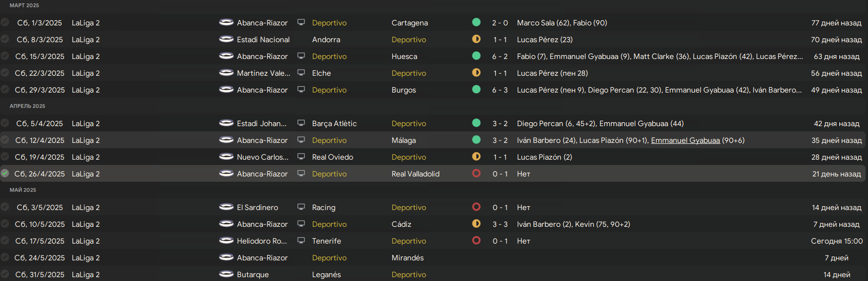Click the green win indicator for the Huesca match
The height and width of the screenshot is (281, 868).
coord(476,56)
